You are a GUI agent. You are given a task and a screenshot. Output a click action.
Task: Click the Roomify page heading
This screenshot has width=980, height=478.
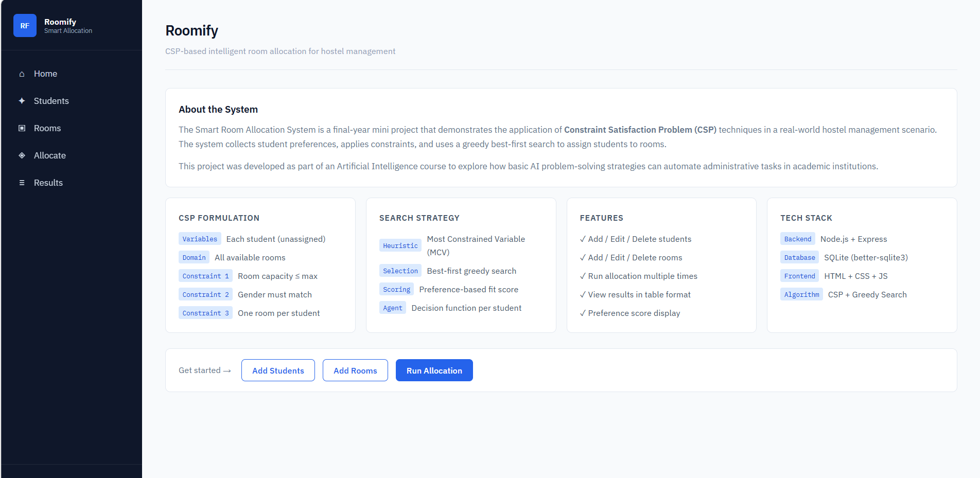pyautogui.click(x=191, y=31)
